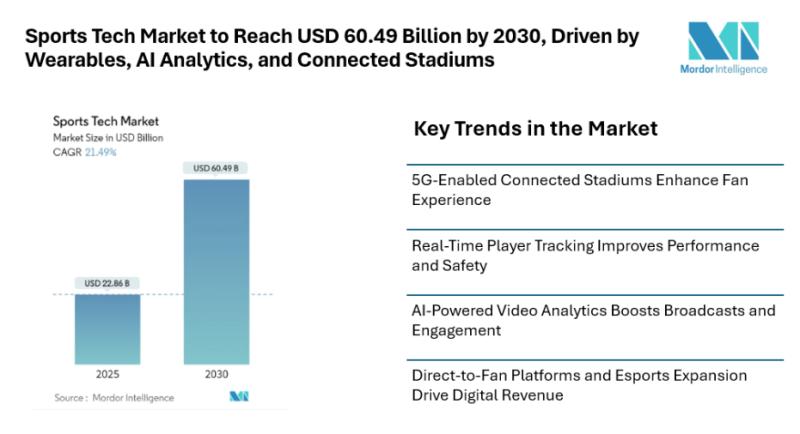Click the USD 22.86 B data label
Screen dimensions: 800x434
[108, 283]
